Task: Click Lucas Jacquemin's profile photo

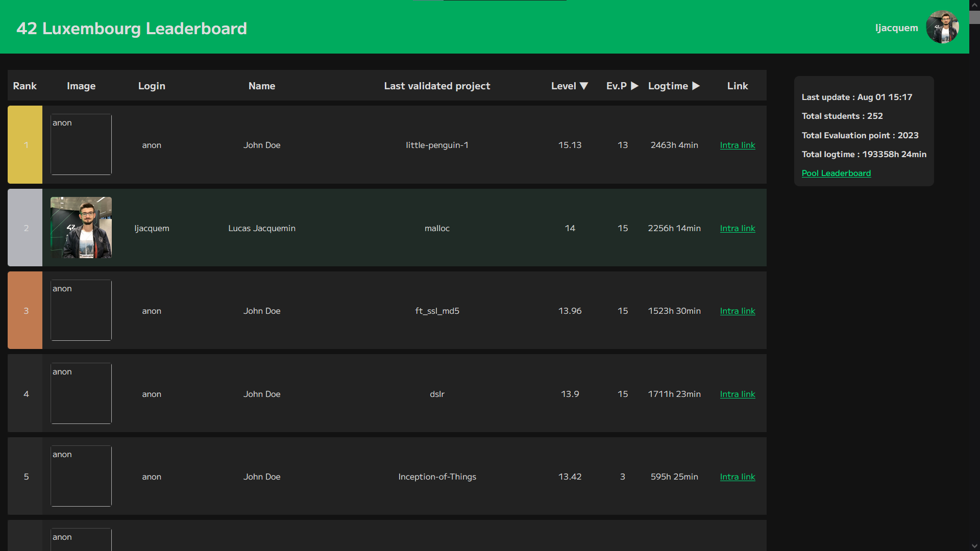Action: [x=81, y=228]
